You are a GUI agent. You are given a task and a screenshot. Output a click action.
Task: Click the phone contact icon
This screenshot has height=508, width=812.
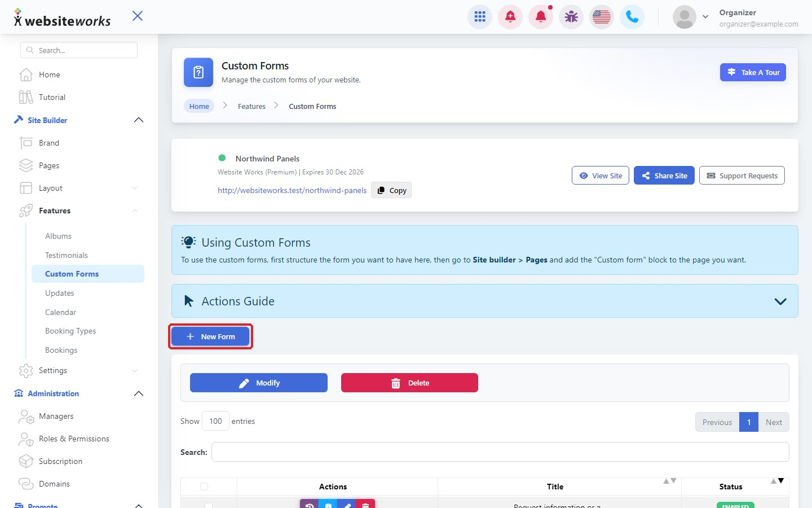coord(632,17)
